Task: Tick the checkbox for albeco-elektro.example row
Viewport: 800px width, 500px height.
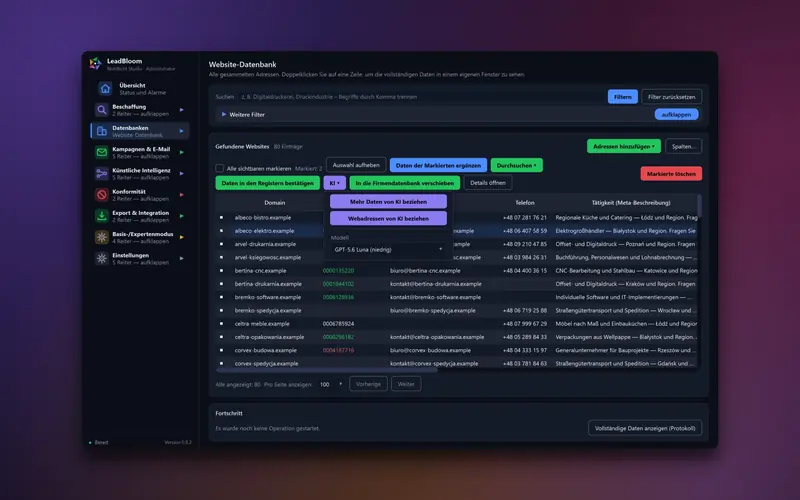Action: point(221,231)
